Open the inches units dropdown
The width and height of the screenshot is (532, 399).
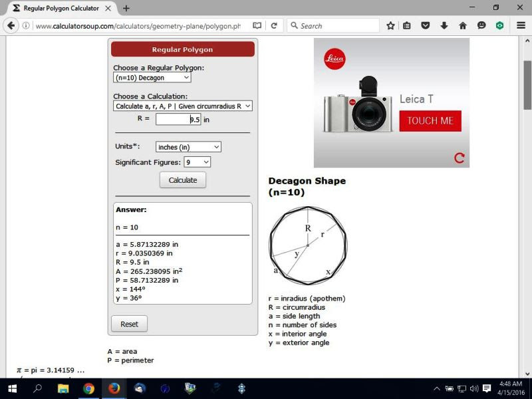[x=188, y=147]
